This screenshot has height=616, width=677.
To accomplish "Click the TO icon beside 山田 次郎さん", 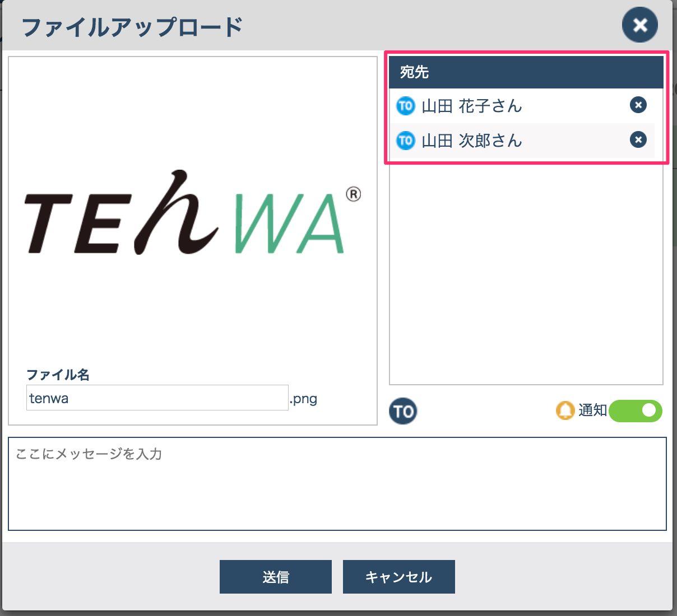I will click(405, 140).
